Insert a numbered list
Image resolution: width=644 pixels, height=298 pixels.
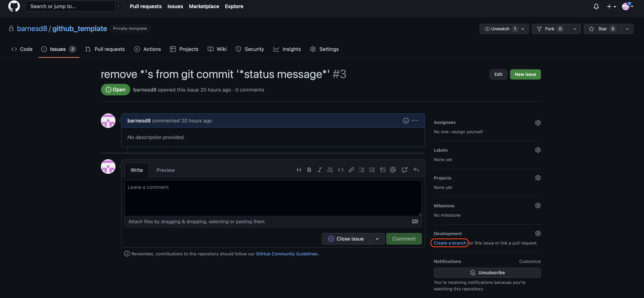[372, 170]
